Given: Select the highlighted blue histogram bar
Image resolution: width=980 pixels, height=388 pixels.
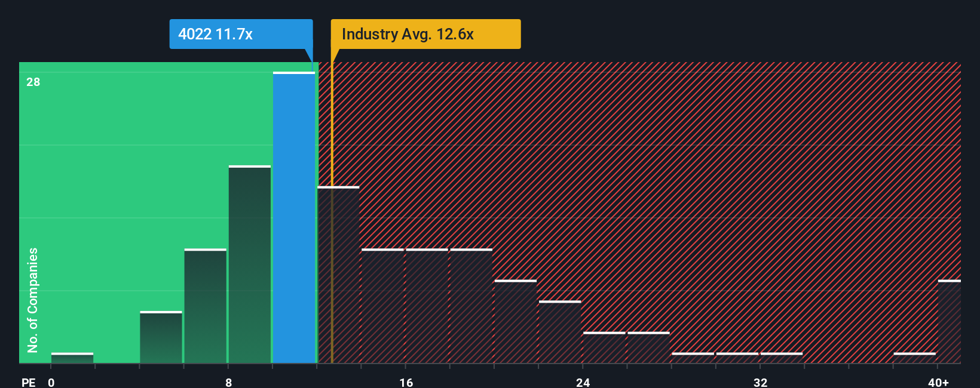Looking at the screenshot, I should click(x=294, y=217).
